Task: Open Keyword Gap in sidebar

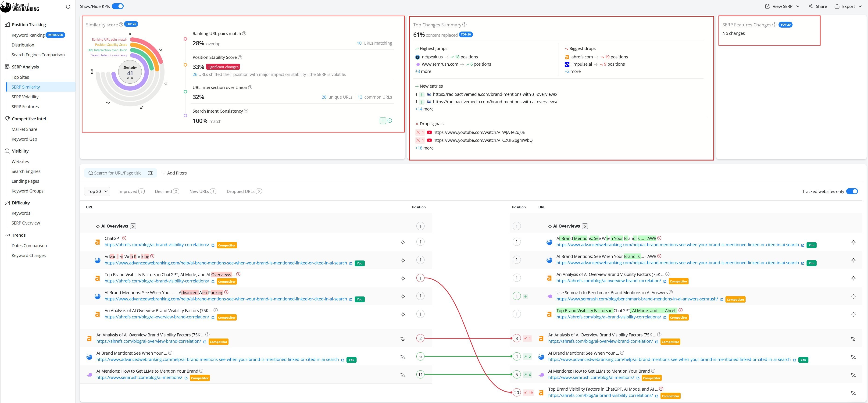Action: tap(24, 139)
